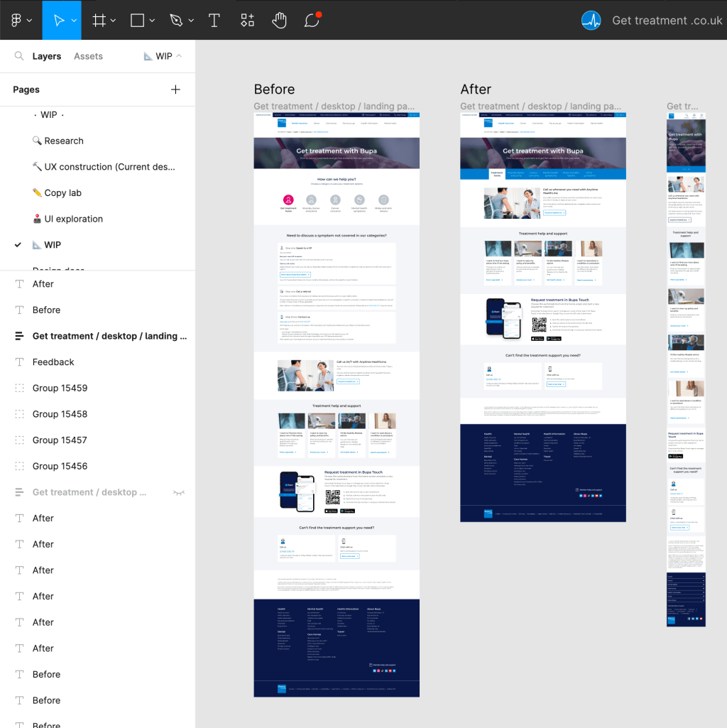
Task: Select the Text tool
Action: pos(214,20)
